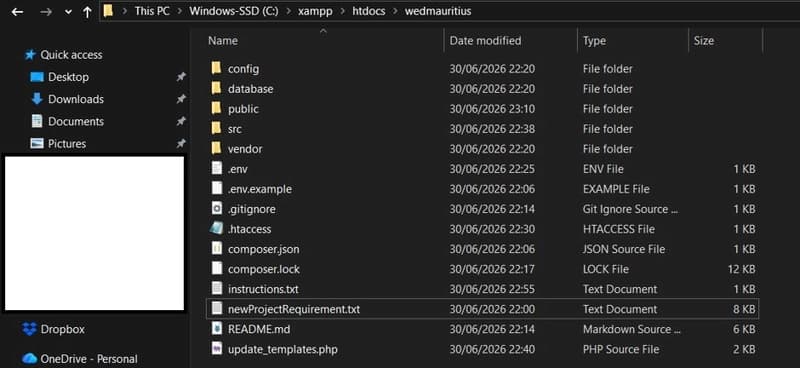Click the Documents icon in sidebar

click(x=37, y=121)
